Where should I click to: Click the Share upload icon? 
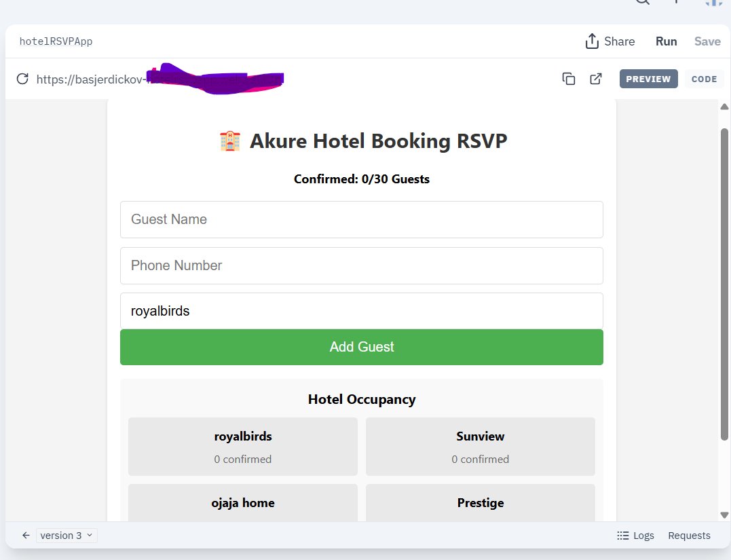[592, 41]
